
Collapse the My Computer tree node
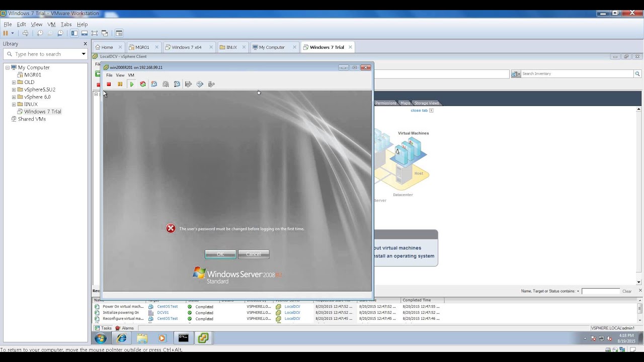pyautogui.click(x=8, y=67)
